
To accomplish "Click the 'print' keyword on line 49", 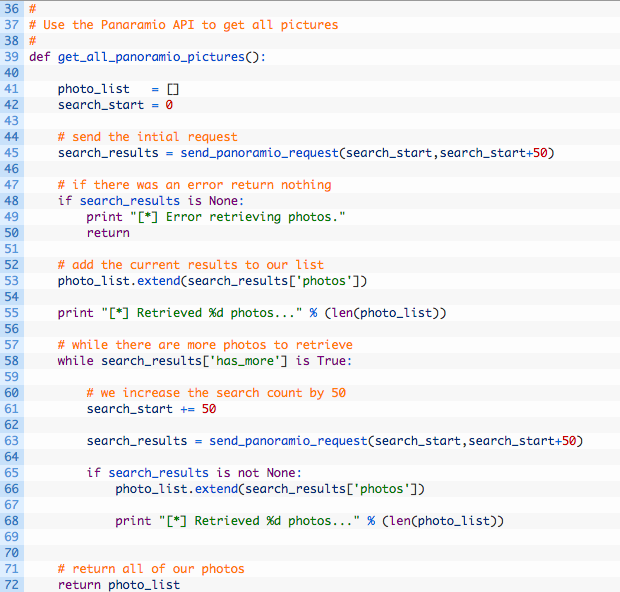I will click(x=104, y=217).
